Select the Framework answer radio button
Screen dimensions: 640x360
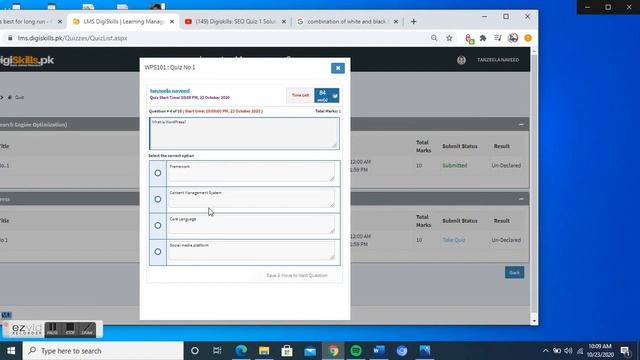point(158,173)
